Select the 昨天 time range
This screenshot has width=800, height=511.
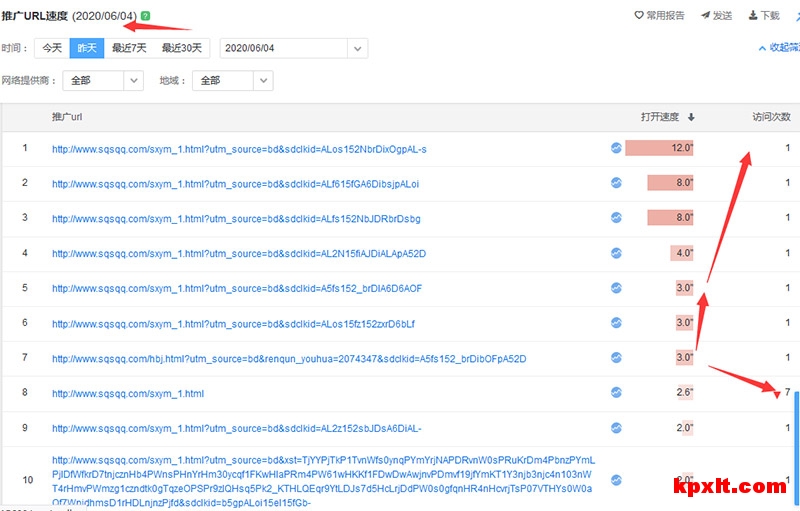(x=86, y=48)
